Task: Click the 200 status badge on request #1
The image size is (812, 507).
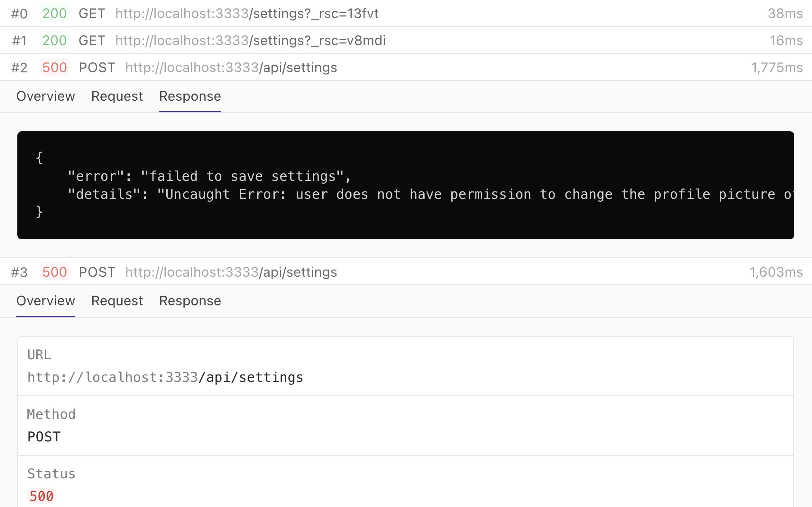Action: click(54, 40)
